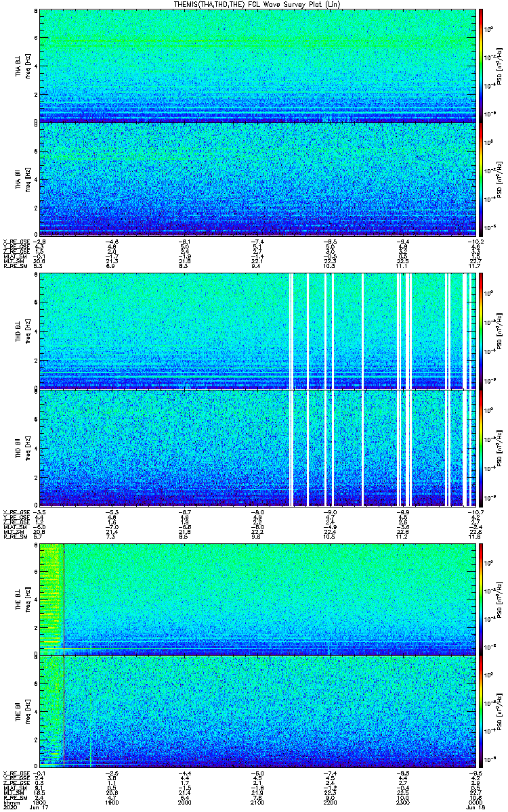Click the first white data gap in THD B⊥ panel
Image resolution: width=508 pixels, height=812 pixels.
(x=291, y=330)
